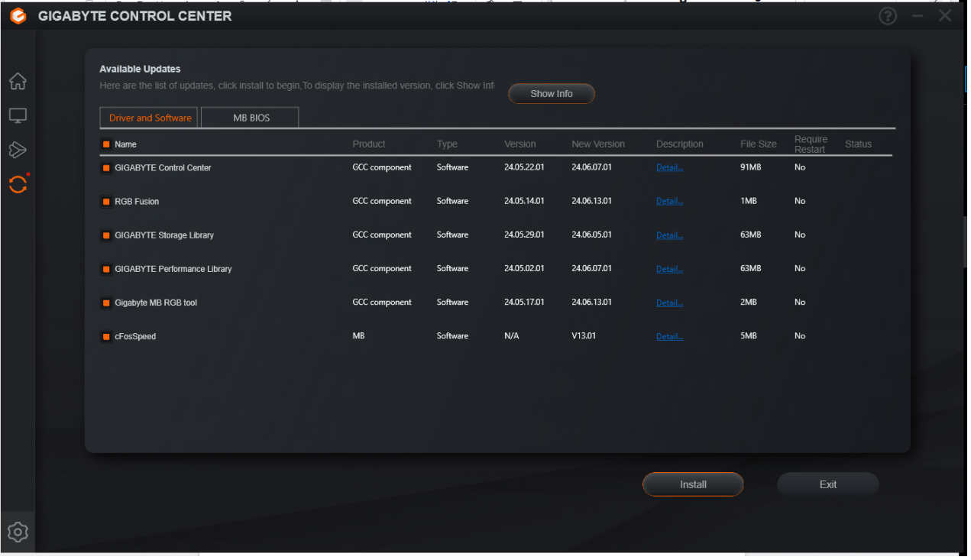Open Detail link for Gigabyte MB RGB tool
This screenshot has width=971, height=560.
tap(669, 302)
